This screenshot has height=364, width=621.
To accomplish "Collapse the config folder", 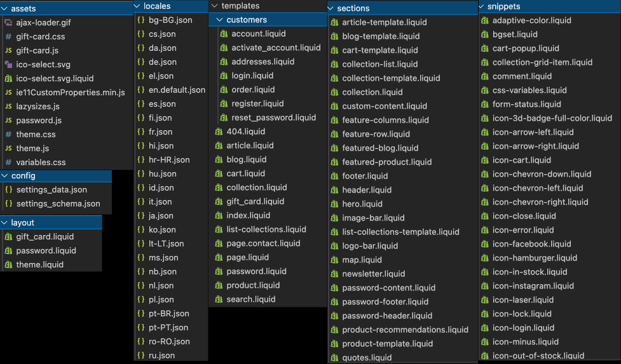I will (5, 176).
